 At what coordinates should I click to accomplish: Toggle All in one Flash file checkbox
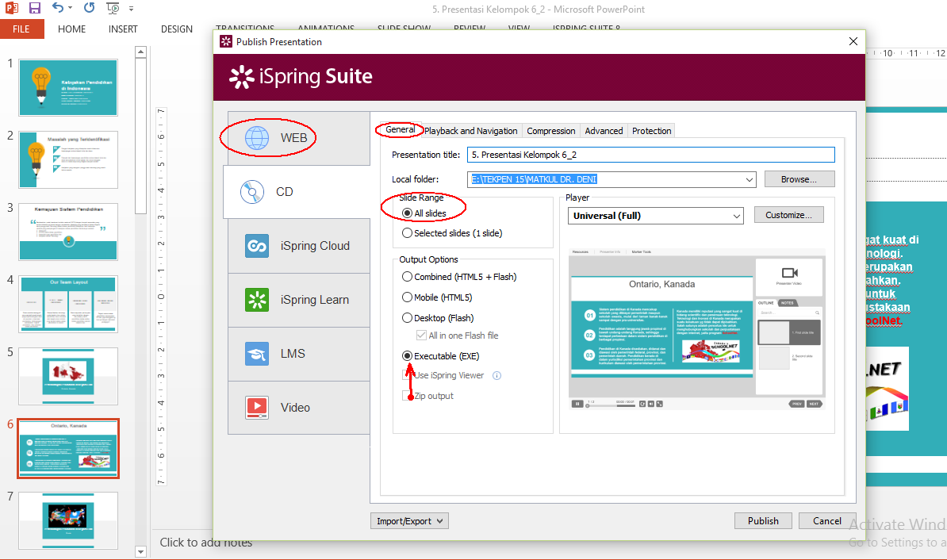pyautogui.click(x=422, y=336)
